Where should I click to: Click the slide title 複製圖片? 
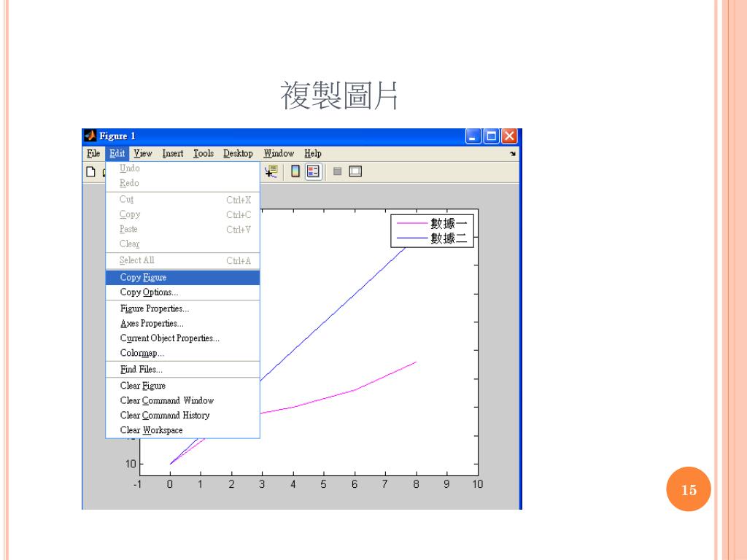pos(338,96)
